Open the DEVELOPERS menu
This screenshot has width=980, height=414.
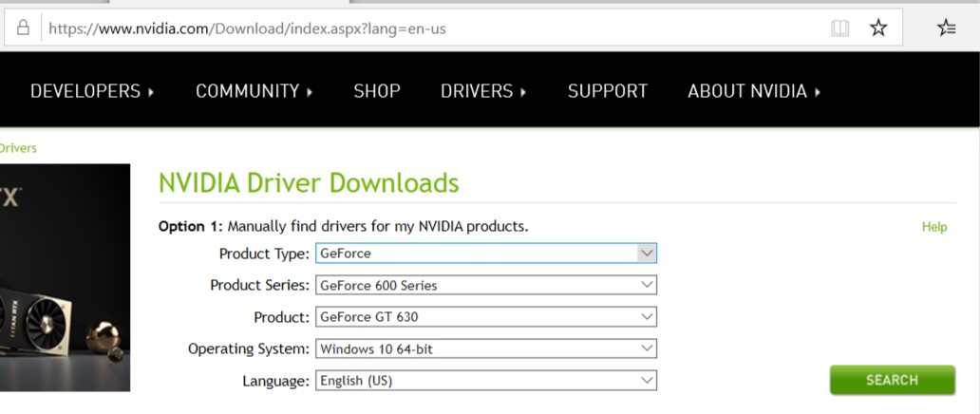(92, 91)
